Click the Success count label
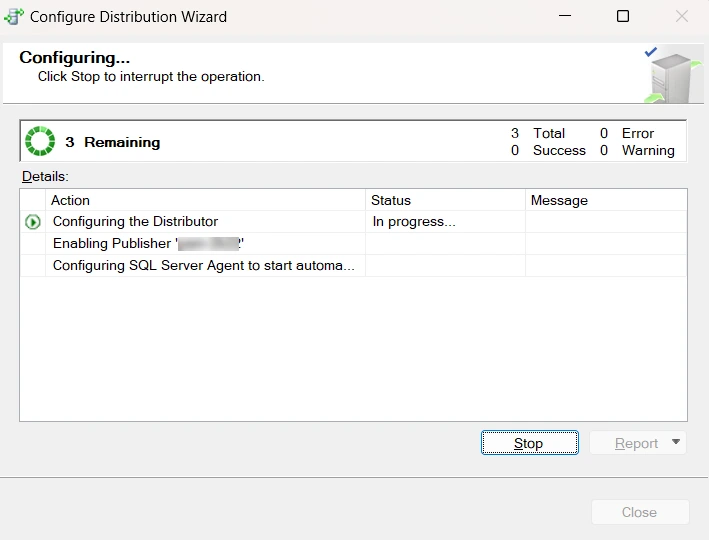The width and height of the screenshot is (709, 540). (x=559, y=150)
